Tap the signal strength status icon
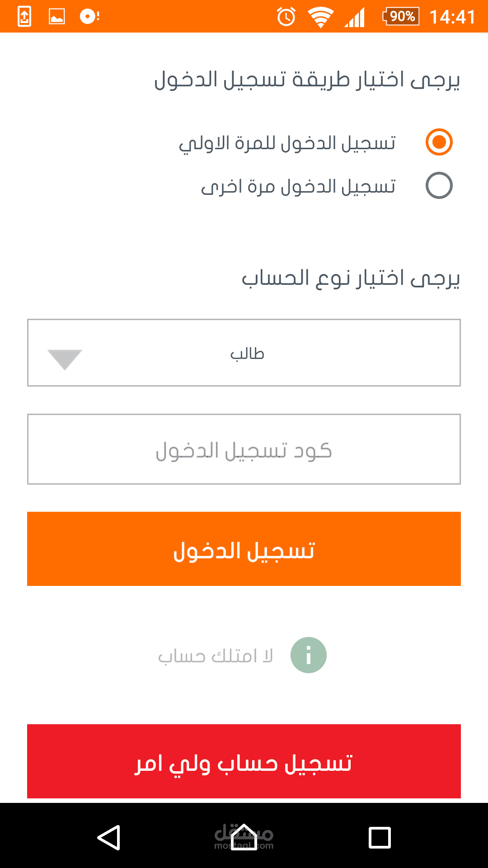The width and height of the screenshot is (488, 868). (355, 18)
